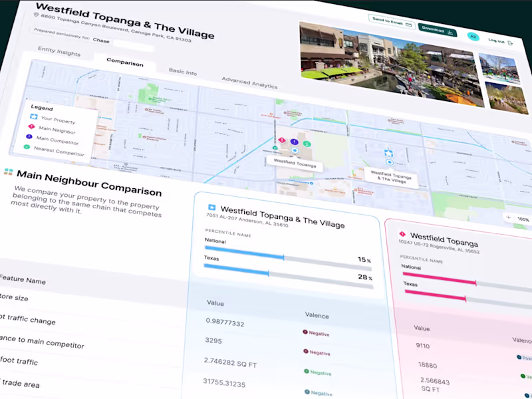The width and height of the screenshot is (532, 399).
Task: Click the '7051 AL-207 Anderson, AL 35610' address
Action: (x=247, y=220)
